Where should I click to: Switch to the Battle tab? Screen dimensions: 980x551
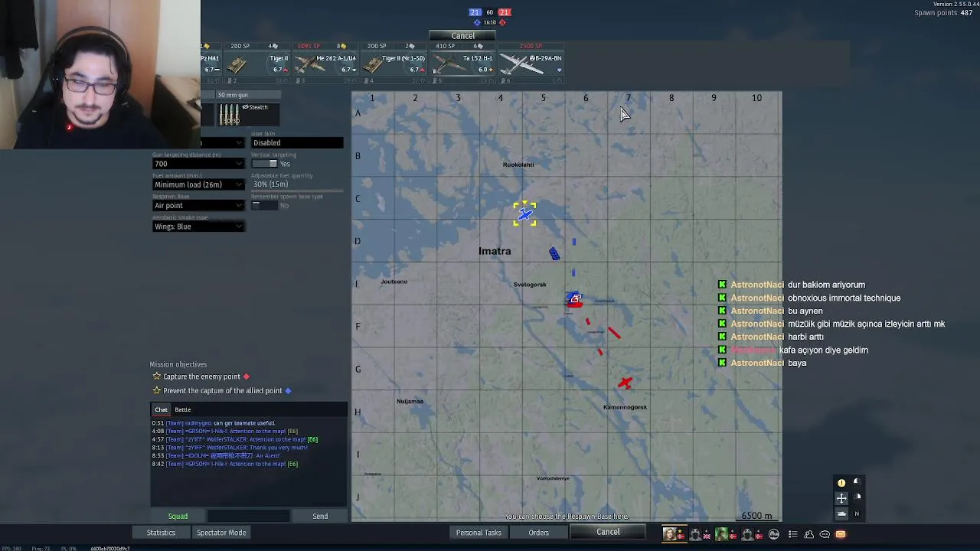(x=183, y=409)
